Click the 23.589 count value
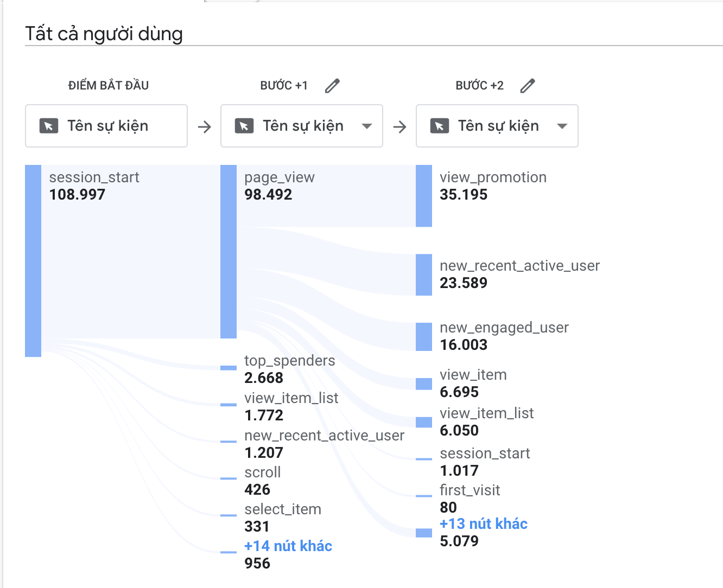 464,283
